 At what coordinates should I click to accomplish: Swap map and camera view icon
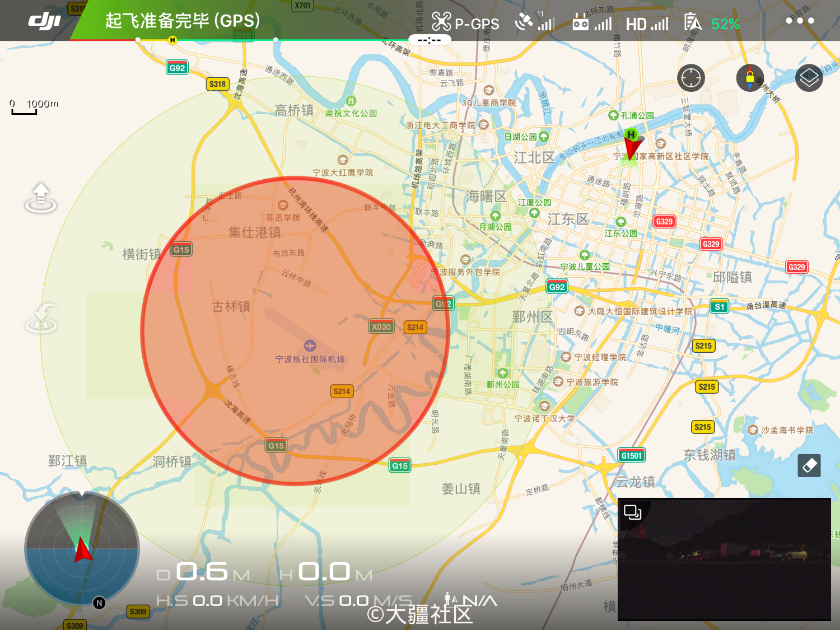coord(633,512)
